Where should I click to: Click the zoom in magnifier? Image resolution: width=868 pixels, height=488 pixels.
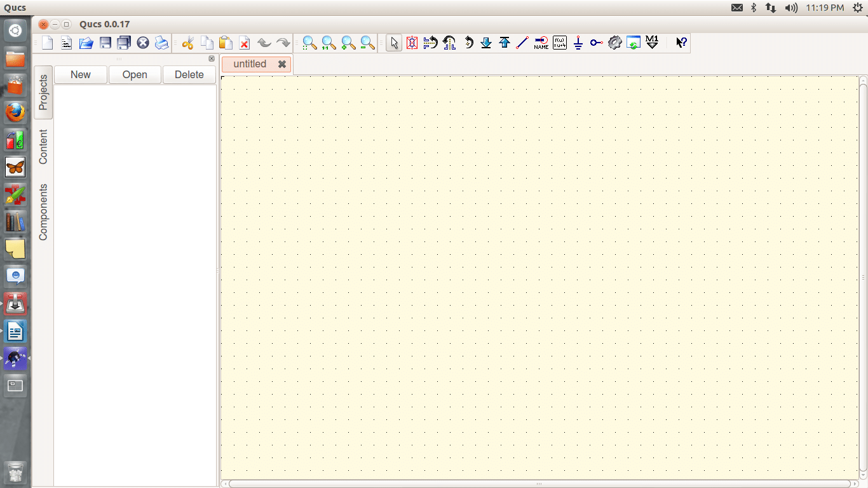click(348, 43)
